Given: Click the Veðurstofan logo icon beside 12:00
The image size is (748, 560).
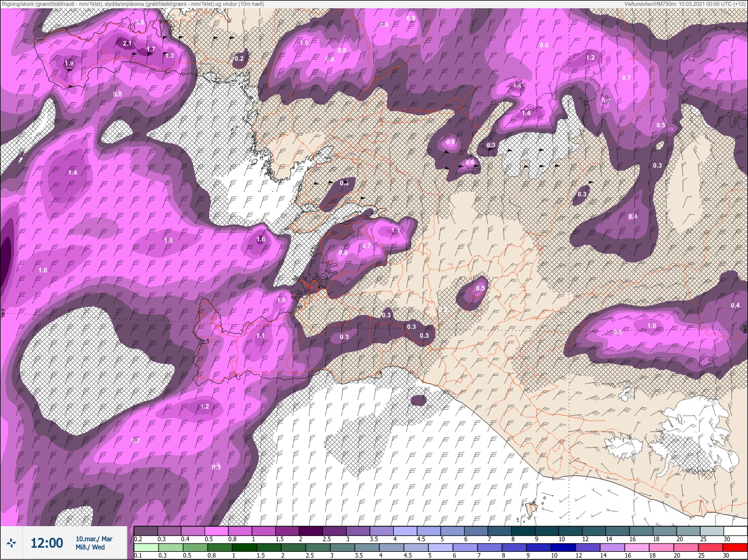Looking at the screenshot, I should 11,543.
